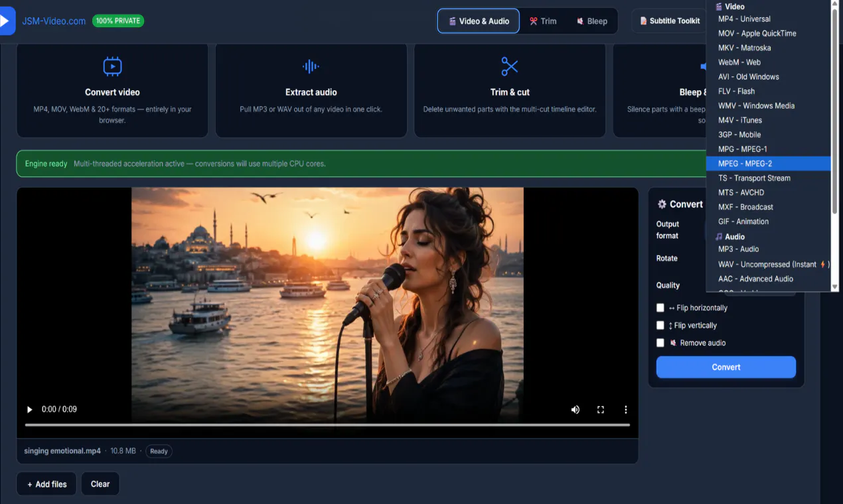Pick WAV - Uncompressed (Instant) from list

pyautogui.click(x=769, y=265)
